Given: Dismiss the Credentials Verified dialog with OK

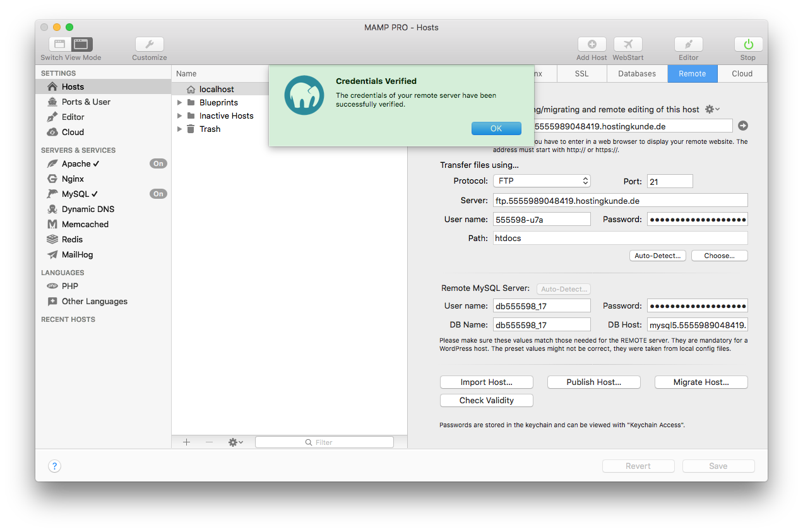Looking at the screenshot, I should pyautogui.click(x=496, y=128).
